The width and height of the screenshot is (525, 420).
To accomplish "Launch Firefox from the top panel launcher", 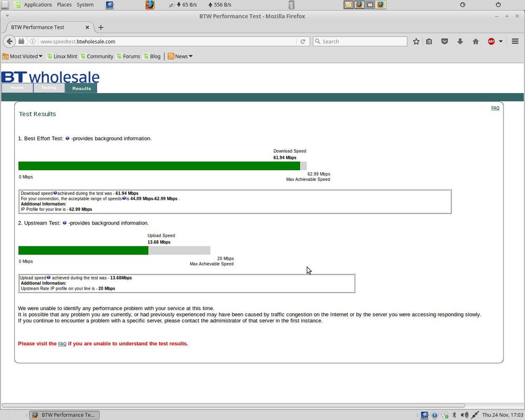I will [150, 5].
